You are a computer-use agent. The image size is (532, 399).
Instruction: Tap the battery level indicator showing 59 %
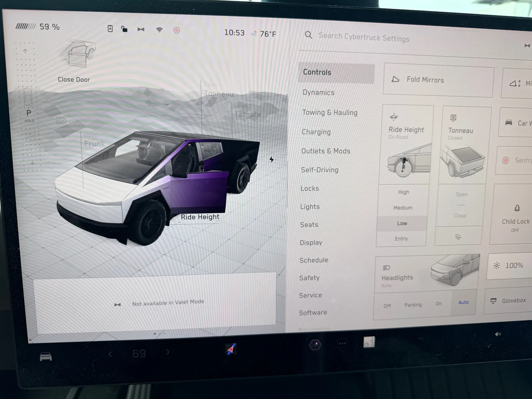[37, 27]
